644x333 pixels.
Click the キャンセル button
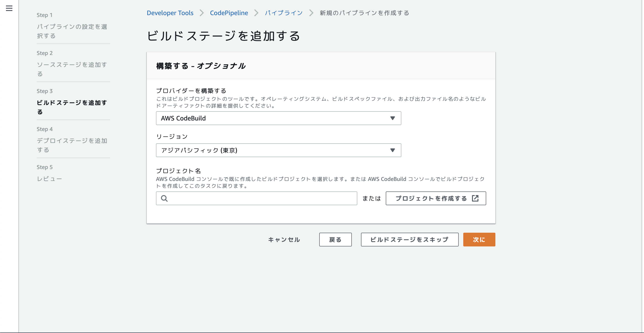284,239
